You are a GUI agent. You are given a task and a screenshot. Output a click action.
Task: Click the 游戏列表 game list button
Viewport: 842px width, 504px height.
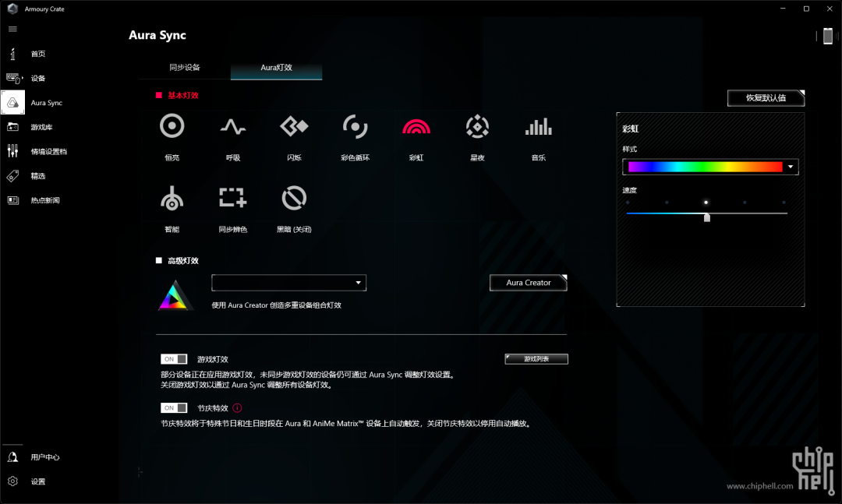[536, 359]
